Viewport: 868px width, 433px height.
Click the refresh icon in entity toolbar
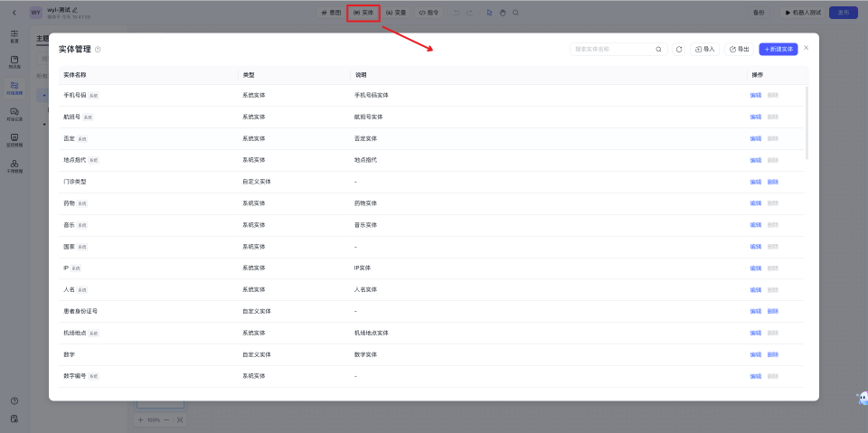pos(679,49)
